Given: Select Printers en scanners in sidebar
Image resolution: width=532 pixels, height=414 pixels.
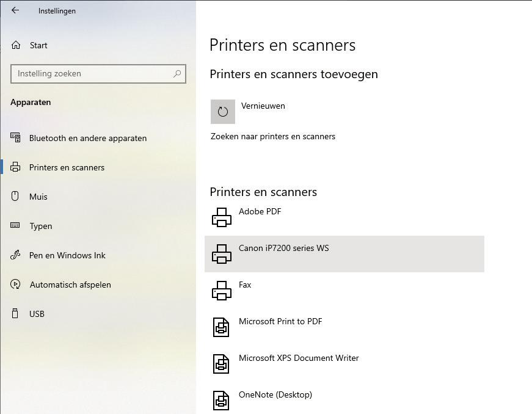Looking at the screenshot, I should click(67, 167).
